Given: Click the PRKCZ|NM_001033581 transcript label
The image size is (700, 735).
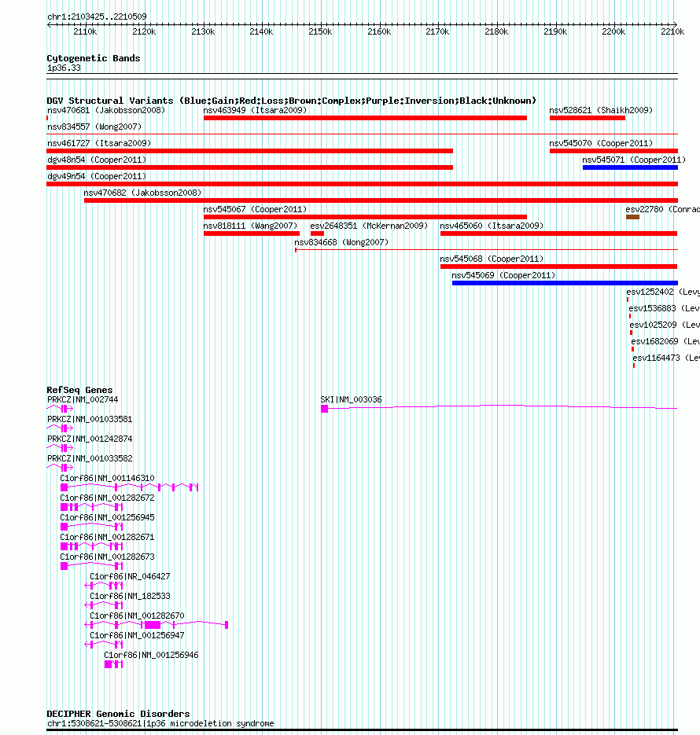Looking at the screenshot, I should click(x=90, y=419).
